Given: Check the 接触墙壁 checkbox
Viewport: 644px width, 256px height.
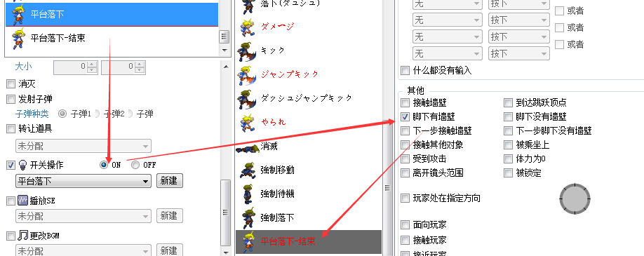Looking at the screenshot, I should point(405,102).
